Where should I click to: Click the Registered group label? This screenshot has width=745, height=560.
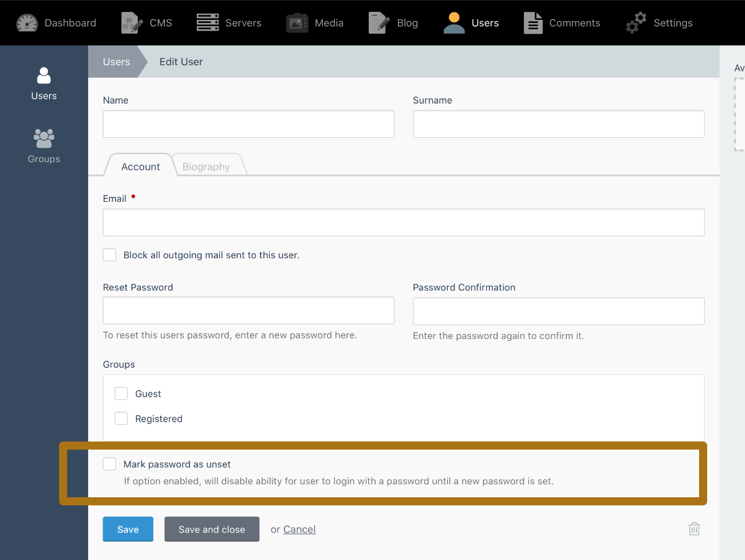click(x=159, y=418)
